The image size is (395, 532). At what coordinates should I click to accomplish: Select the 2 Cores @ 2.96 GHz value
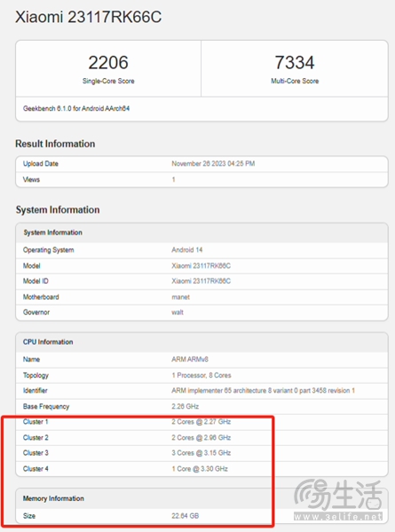click(201, 438)
